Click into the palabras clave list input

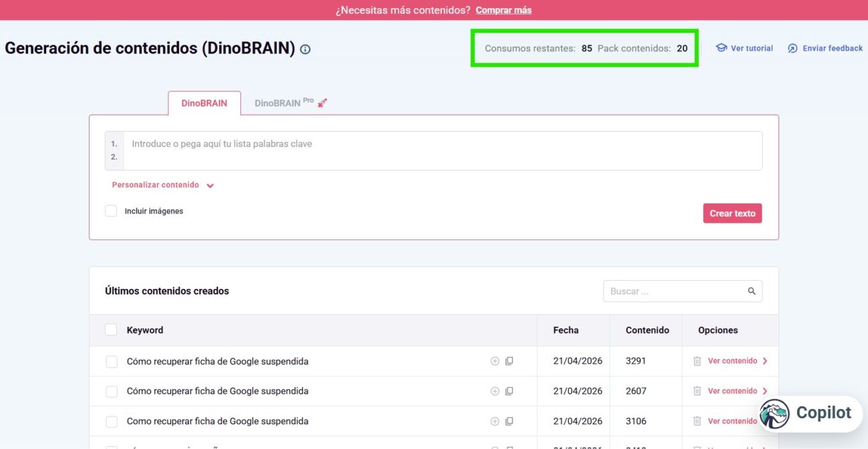pyautogui.click(x=443, y=151)
